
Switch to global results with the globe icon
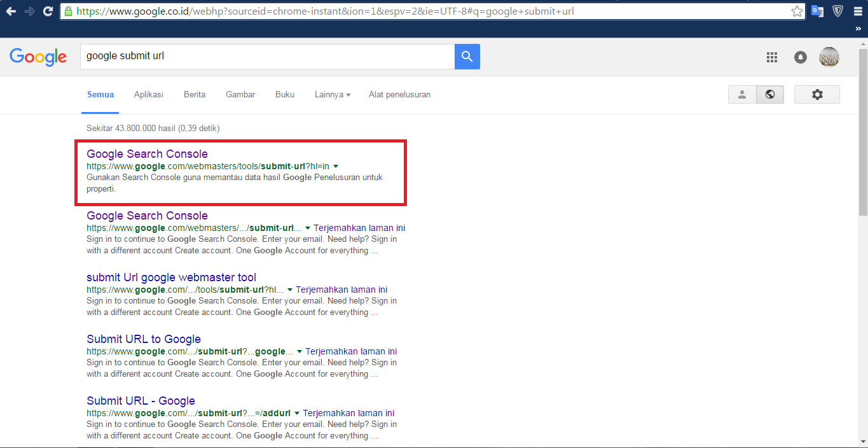(x=770, y=94)
